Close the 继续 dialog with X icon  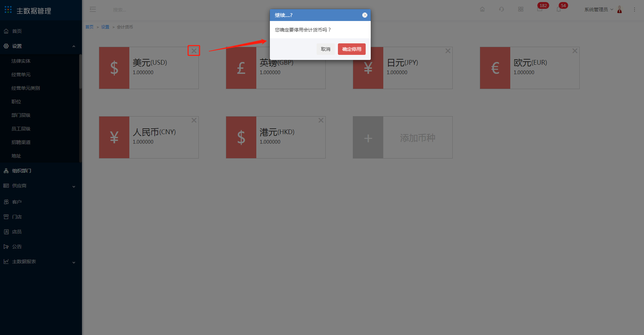click(365, 15)
